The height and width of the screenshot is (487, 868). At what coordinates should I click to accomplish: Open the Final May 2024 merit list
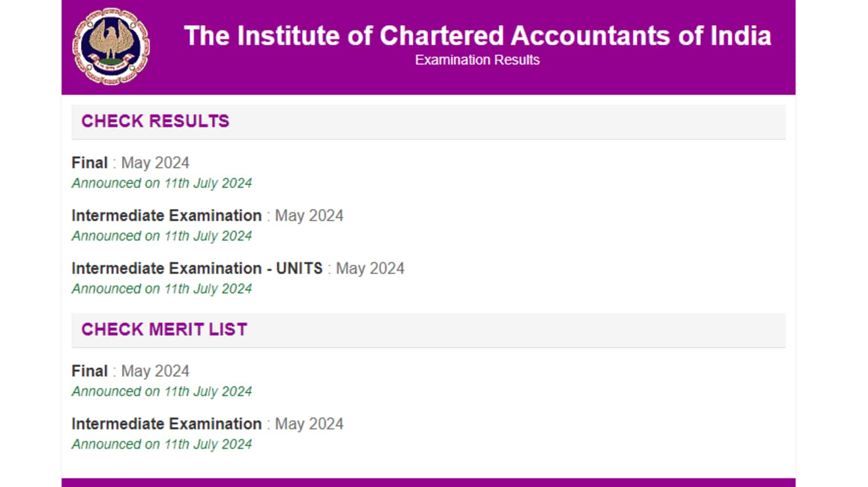tap(130, 371)
